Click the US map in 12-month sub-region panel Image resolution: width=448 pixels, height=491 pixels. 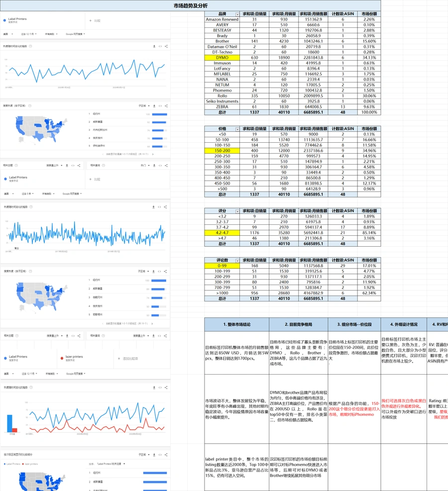pos(41,130)
